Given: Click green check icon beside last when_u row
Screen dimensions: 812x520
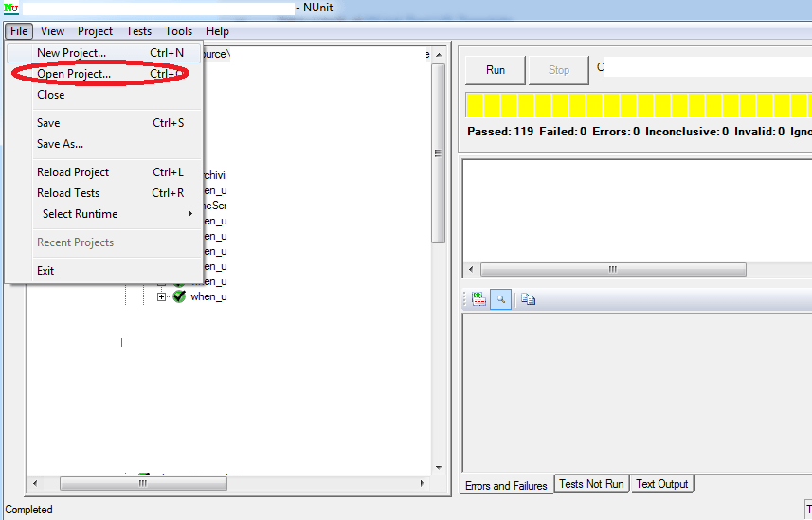Looking at the screenshot, I should 179,296.
